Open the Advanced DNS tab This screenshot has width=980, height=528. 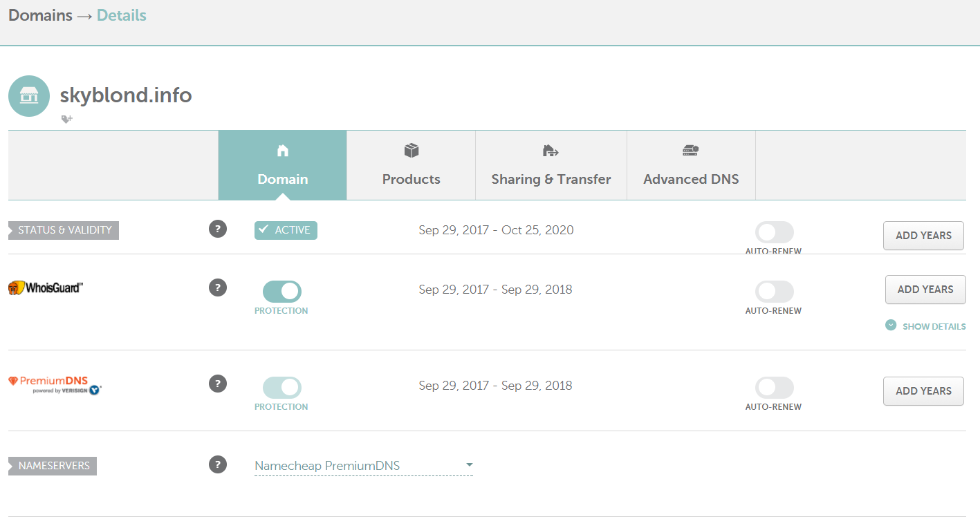(692, 165)
